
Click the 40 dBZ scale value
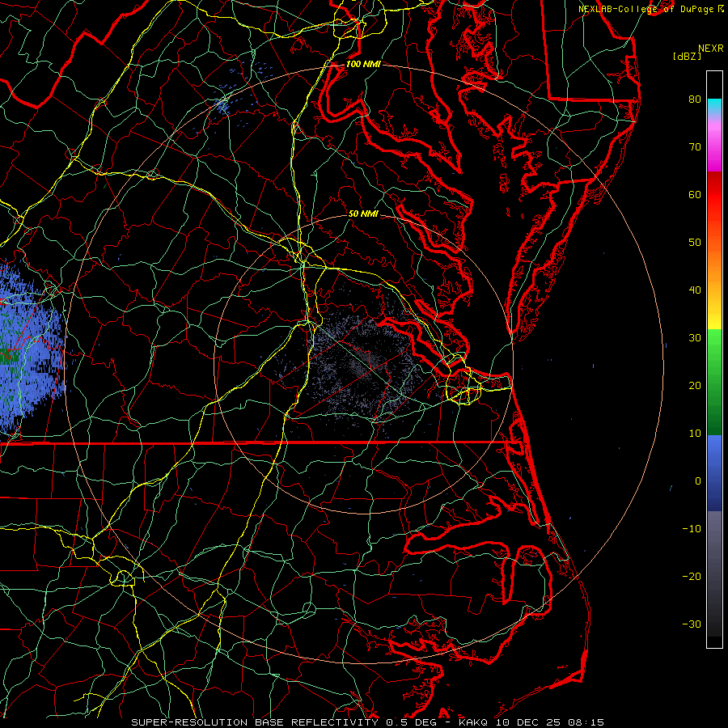(695, 290)
